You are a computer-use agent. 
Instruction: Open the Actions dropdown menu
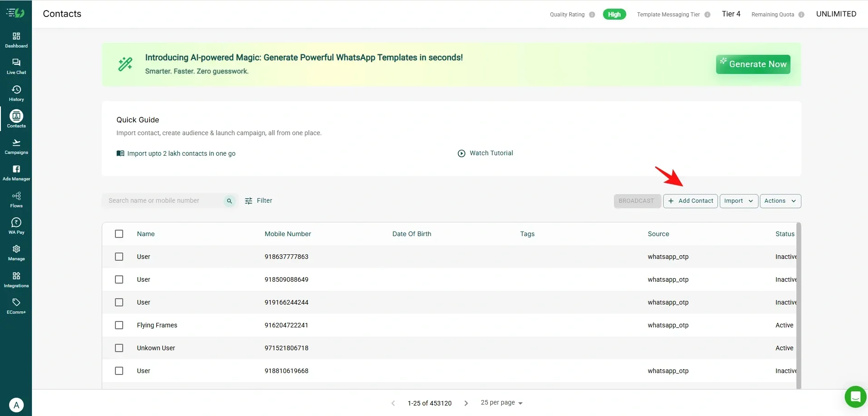pos(780,201)
